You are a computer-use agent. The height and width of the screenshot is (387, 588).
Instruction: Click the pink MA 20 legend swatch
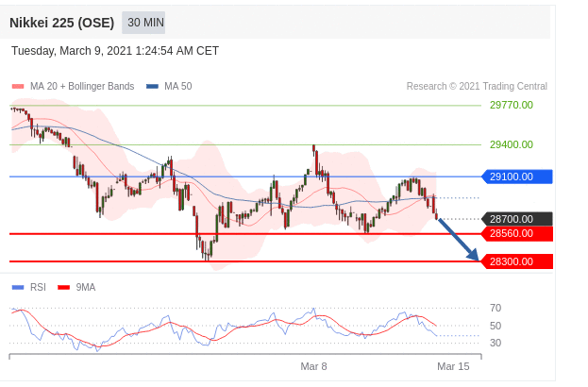pyautogui.click(x=18, y=87)
